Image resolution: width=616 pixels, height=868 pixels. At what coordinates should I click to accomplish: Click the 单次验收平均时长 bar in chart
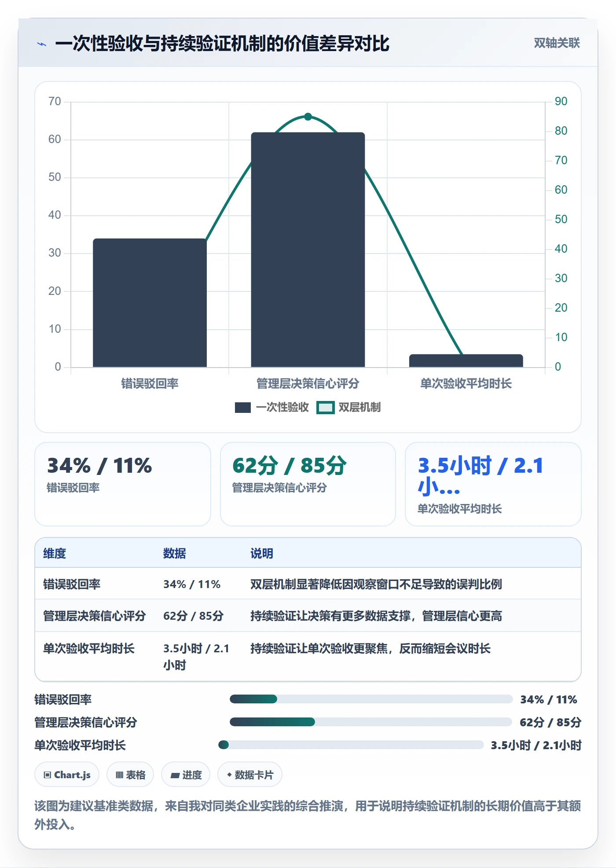tap(466, 360)
